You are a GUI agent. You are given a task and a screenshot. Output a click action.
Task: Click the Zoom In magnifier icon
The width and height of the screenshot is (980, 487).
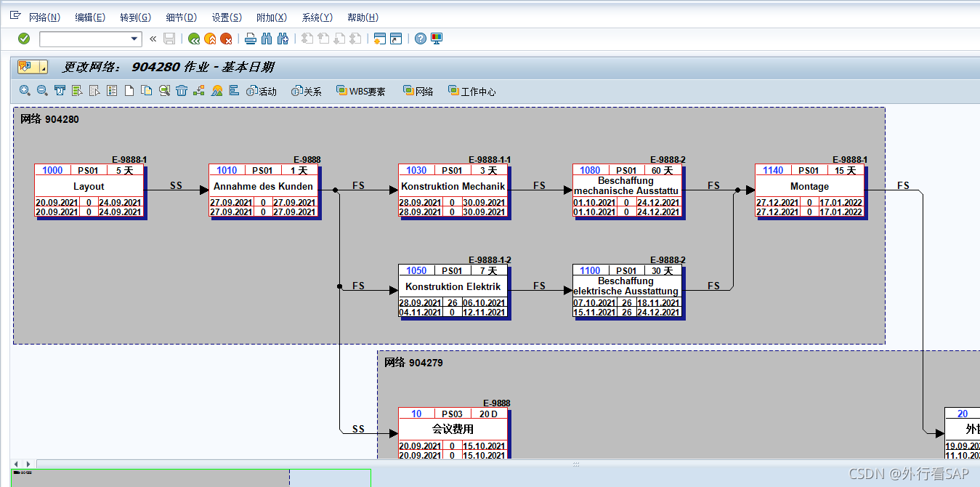pos(25,91)
